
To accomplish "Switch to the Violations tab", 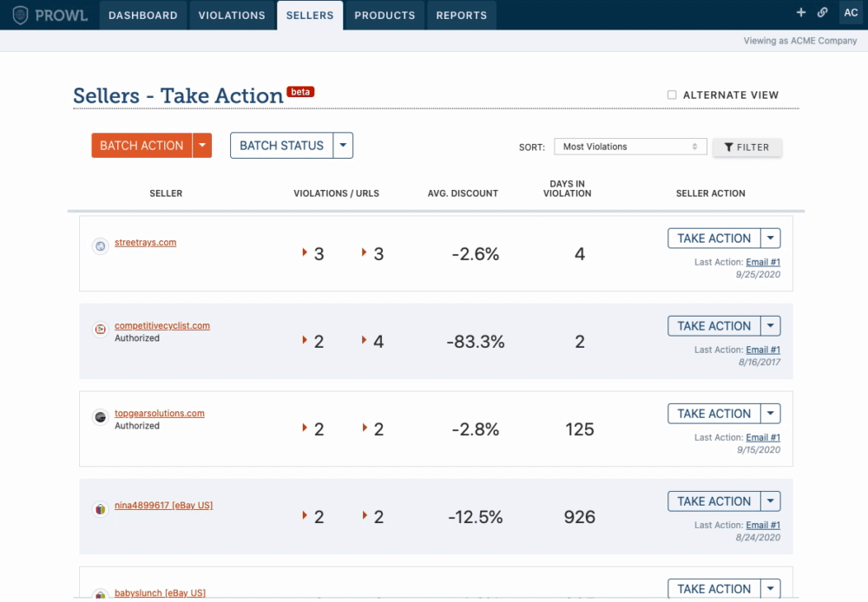I will tap(232, 16).
